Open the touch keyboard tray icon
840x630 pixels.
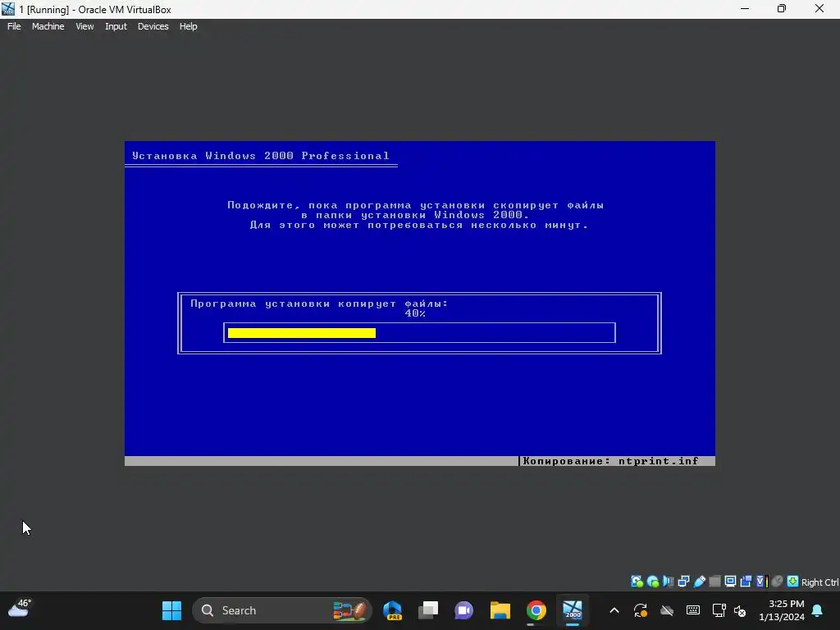coord(692,610)
